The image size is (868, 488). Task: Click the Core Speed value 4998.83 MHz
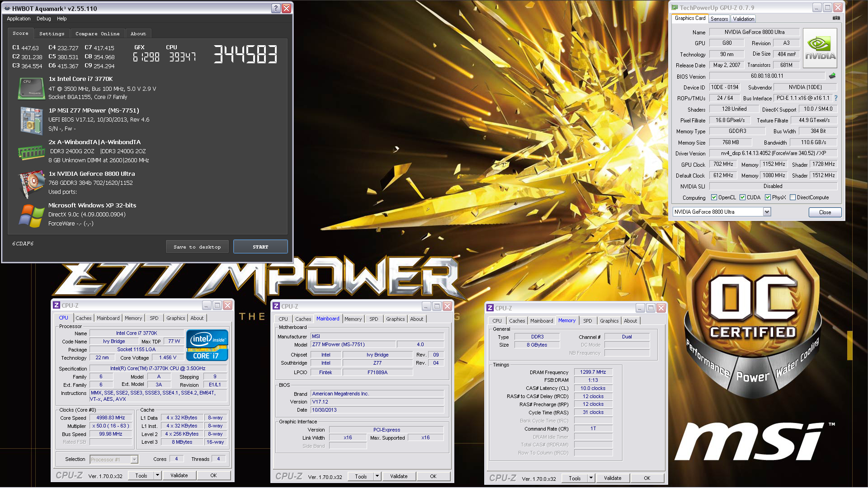[111, 418]
